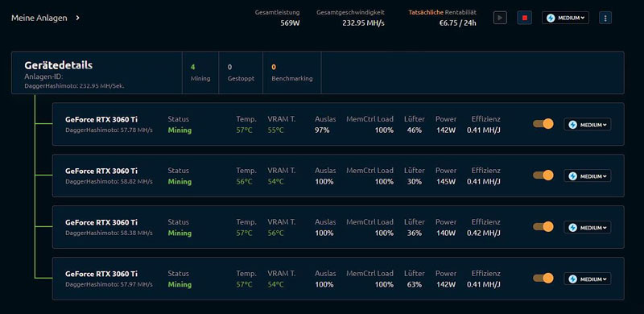Toggle off the RTX 3060 Ti at 57.97 MH/s

point(543,279)
